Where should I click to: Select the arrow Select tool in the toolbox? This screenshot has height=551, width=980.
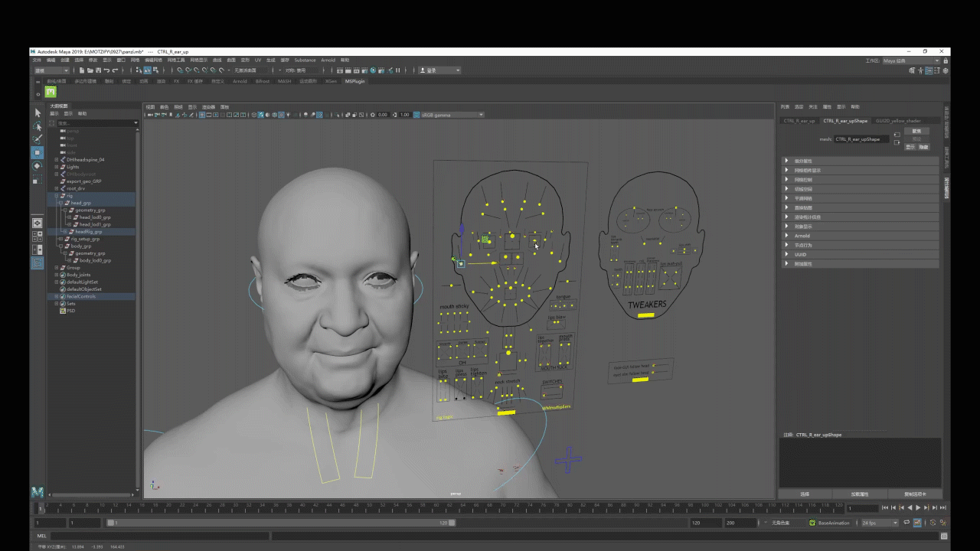tap(37, 112)
